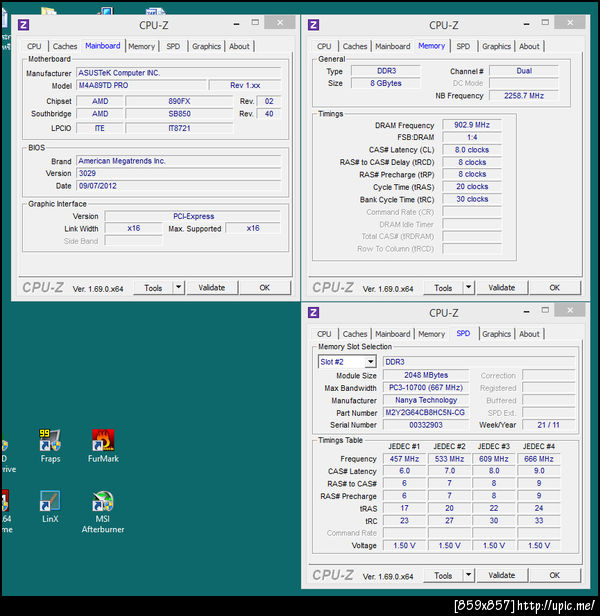The height and width of the screenshot is (616, 600).
Task: Open the About tab in the SPD window
Action: tap(529, 334)
